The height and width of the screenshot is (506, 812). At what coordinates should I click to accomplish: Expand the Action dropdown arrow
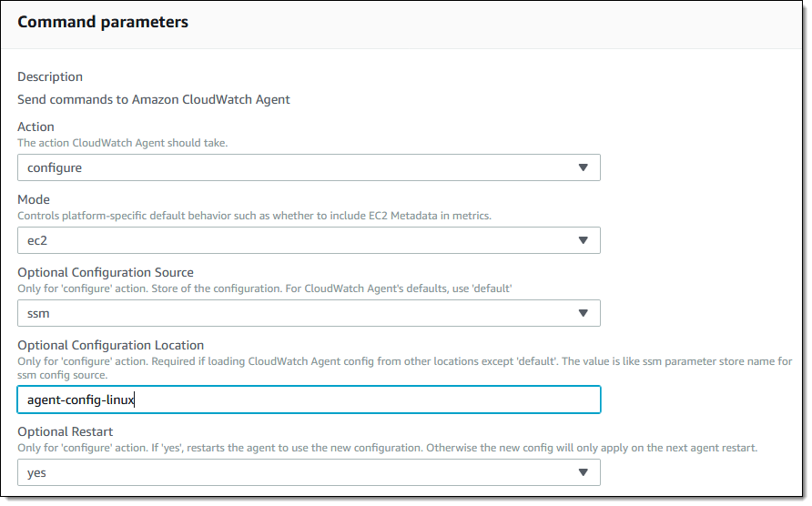point(583,167)
